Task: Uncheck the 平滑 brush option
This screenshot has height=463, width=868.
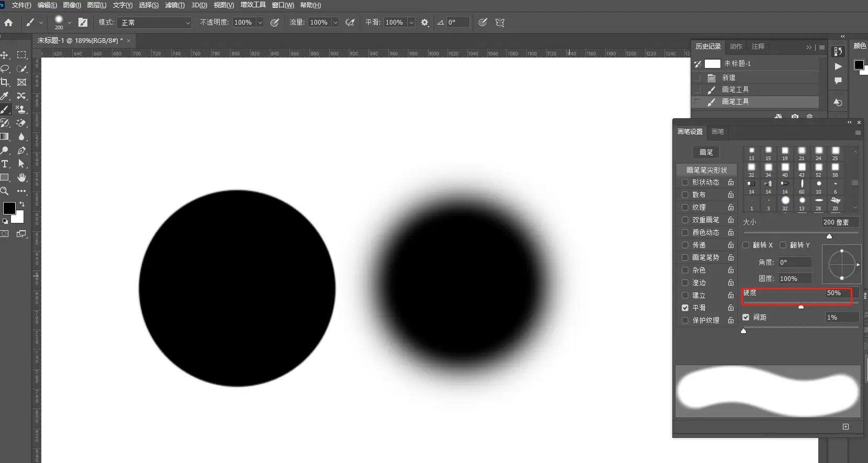Action: click(685, 308)
